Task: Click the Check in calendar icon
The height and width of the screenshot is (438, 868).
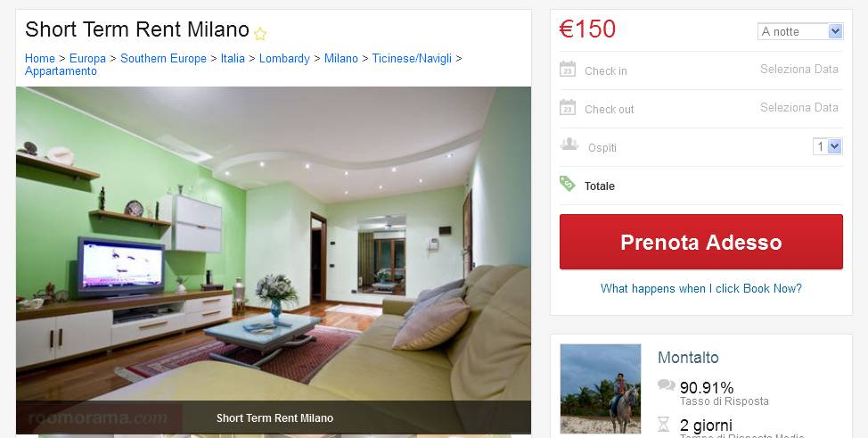Action: (x=568, y=70)
